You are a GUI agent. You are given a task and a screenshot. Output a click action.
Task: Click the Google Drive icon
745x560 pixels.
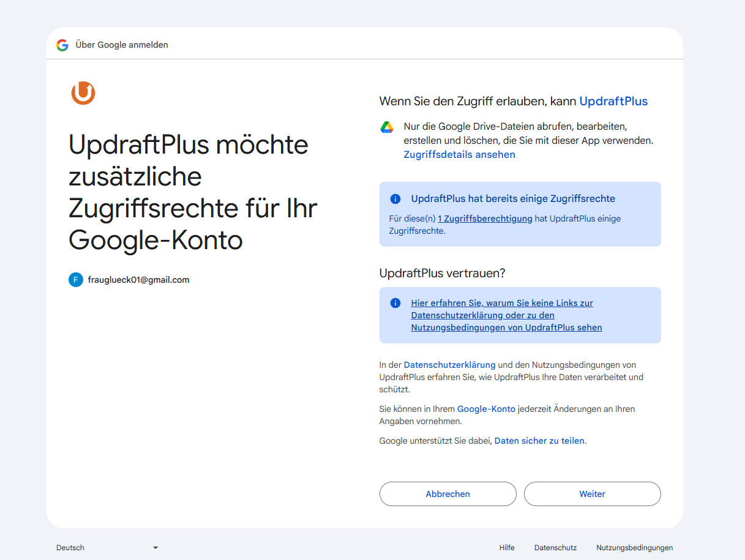[x=387, y=127]
